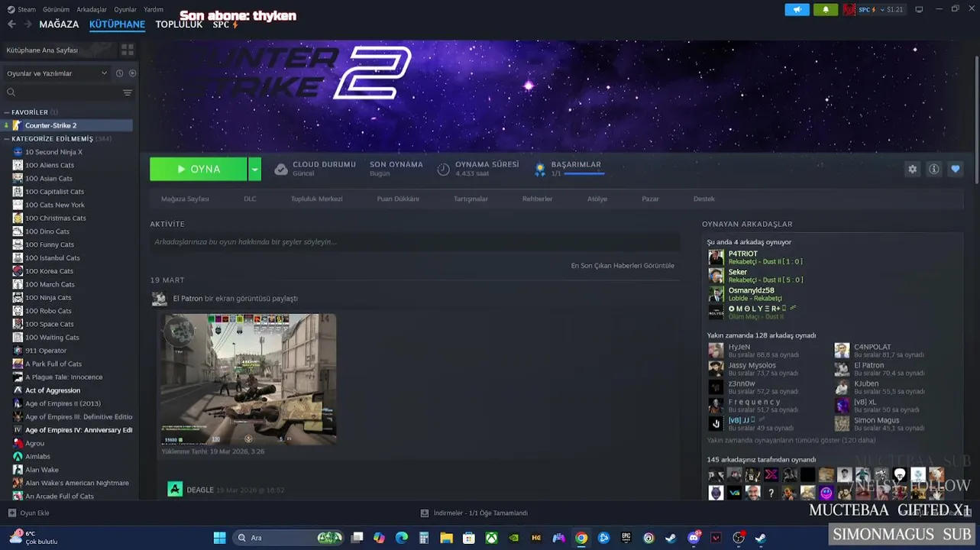Switch to Big Picture mode via the monitor icon
This screenshot has height=550, width=980.
(x=919, y=10)
